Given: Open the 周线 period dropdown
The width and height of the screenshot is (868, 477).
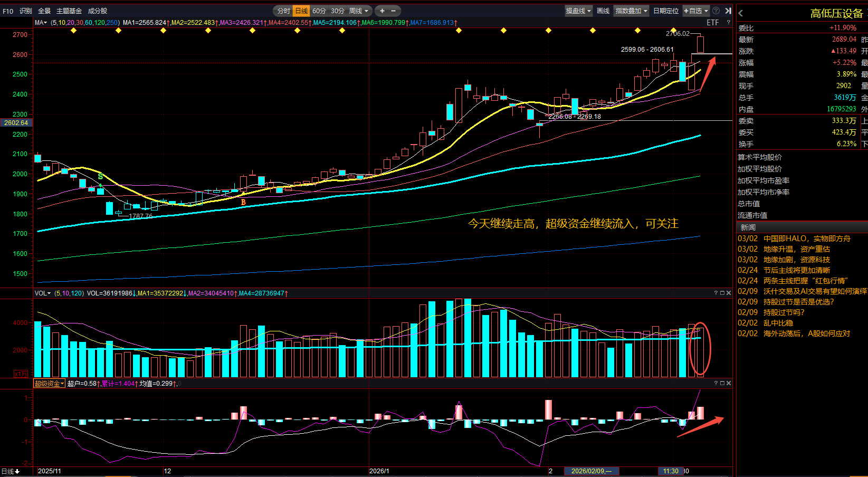Looking at the screenshot, I should click(359, 11).
